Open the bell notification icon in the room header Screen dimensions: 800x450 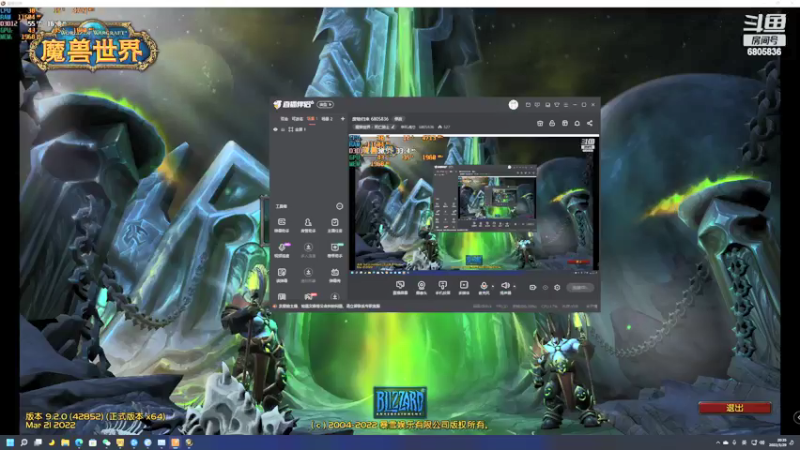click(x=577, y=123)
